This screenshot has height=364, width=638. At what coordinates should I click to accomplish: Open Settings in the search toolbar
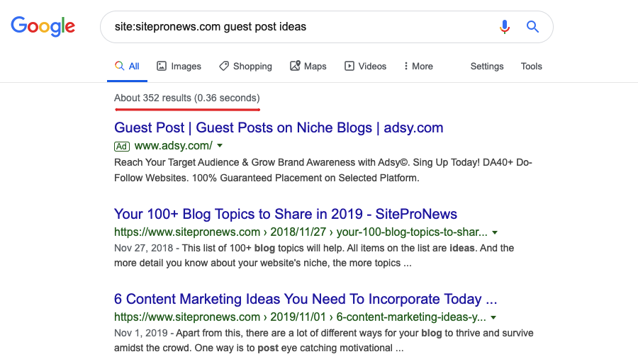[487, 66]
